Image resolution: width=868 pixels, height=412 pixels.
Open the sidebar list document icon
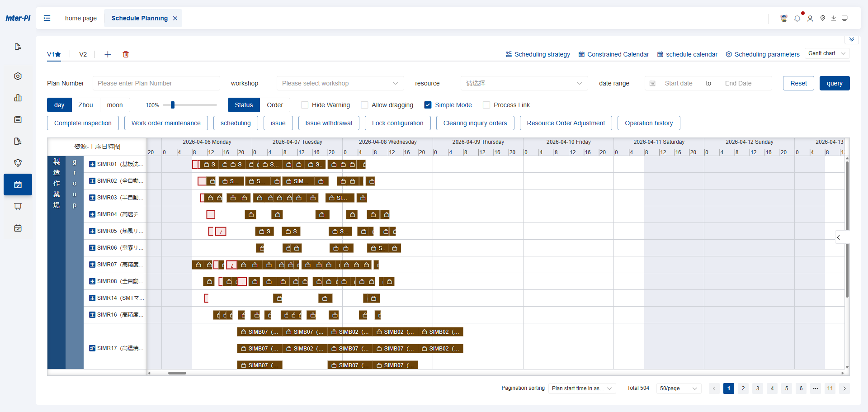coord(18,119)
